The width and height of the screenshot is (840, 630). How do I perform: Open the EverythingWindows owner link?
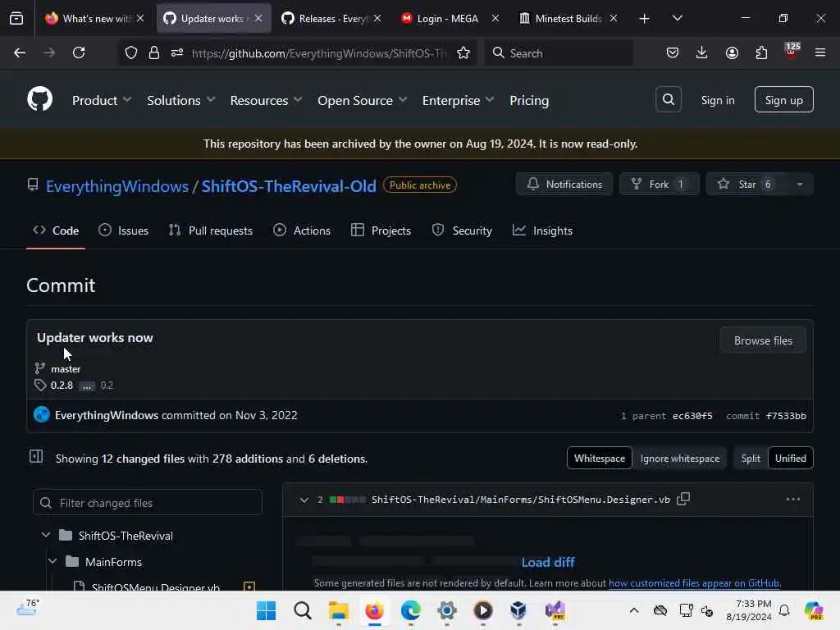pyautogui.click(x=116, y=186)
